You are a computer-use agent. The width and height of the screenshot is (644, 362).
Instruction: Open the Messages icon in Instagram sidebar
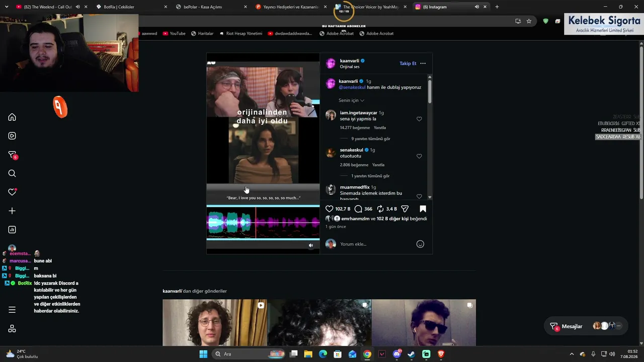12,155
